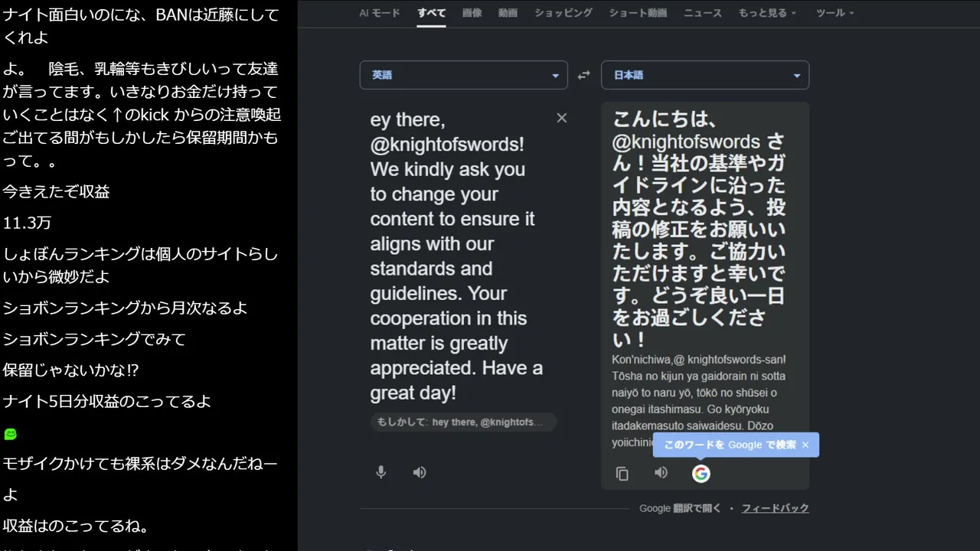The image size is (980, 551).
Task: Select chat message ショボンランキングでみて
Action: pyautogui.click(x=94, y=339)
